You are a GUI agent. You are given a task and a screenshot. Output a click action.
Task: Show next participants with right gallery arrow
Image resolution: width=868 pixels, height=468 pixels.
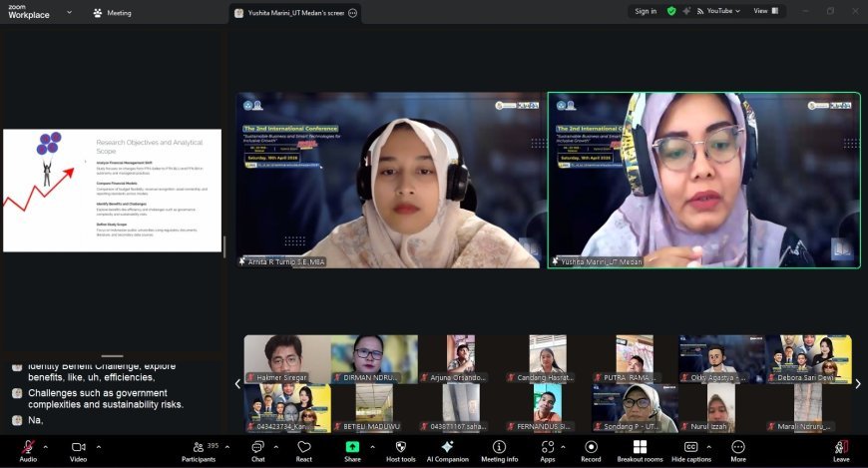click(858, 384)
